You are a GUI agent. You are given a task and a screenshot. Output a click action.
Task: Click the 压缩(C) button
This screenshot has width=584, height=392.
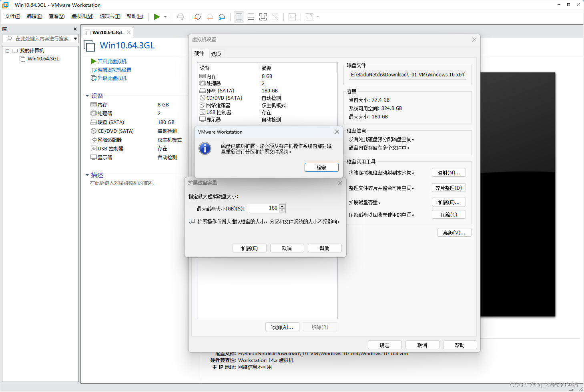[449, 215]
